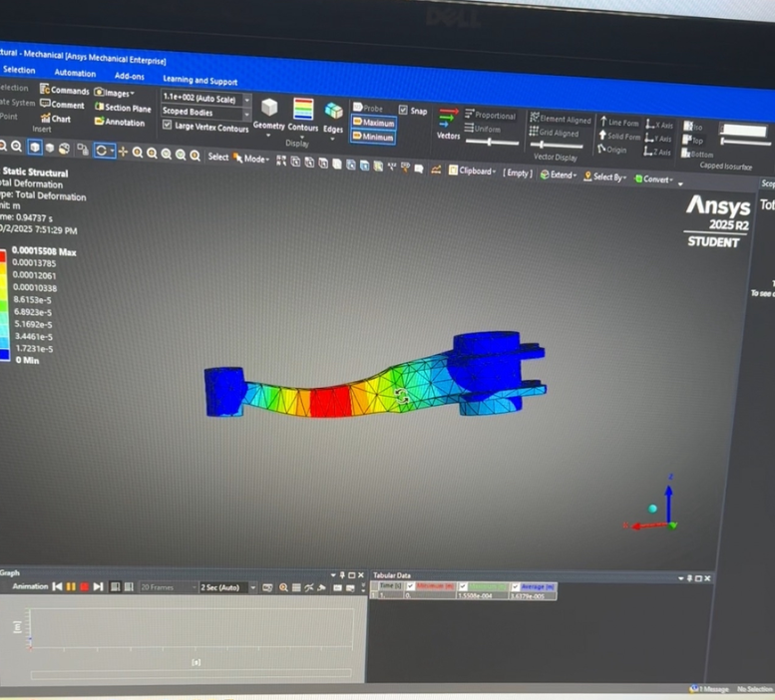775x700 pixels.
Task: Insert a Chart from the ribbon
Action: 55,119
